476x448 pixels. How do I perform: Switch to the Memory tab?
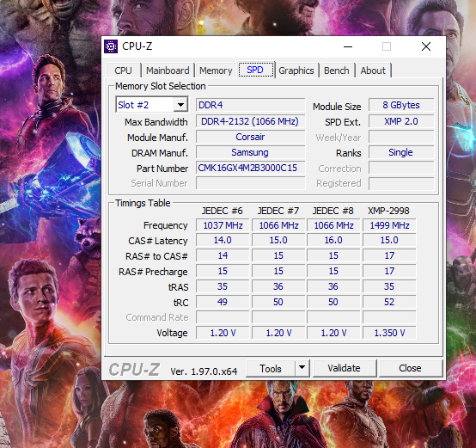point(216,71)
